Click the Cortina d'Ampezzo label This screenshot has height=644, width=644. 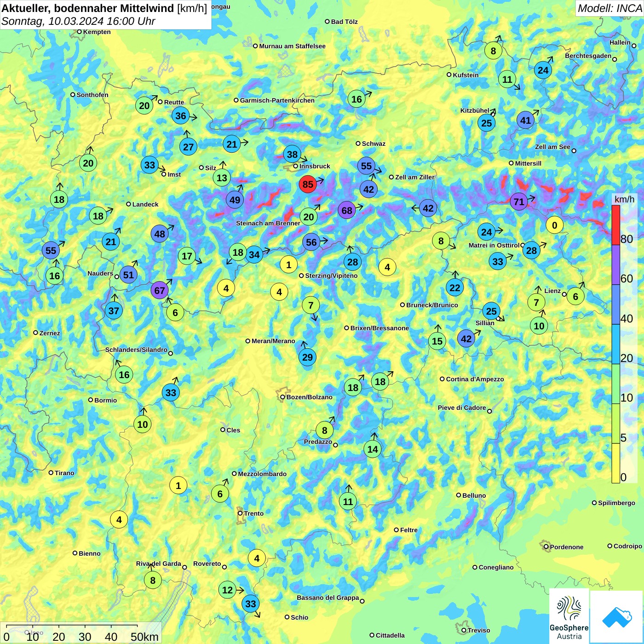pyautogui.click(x=475, y=379)
